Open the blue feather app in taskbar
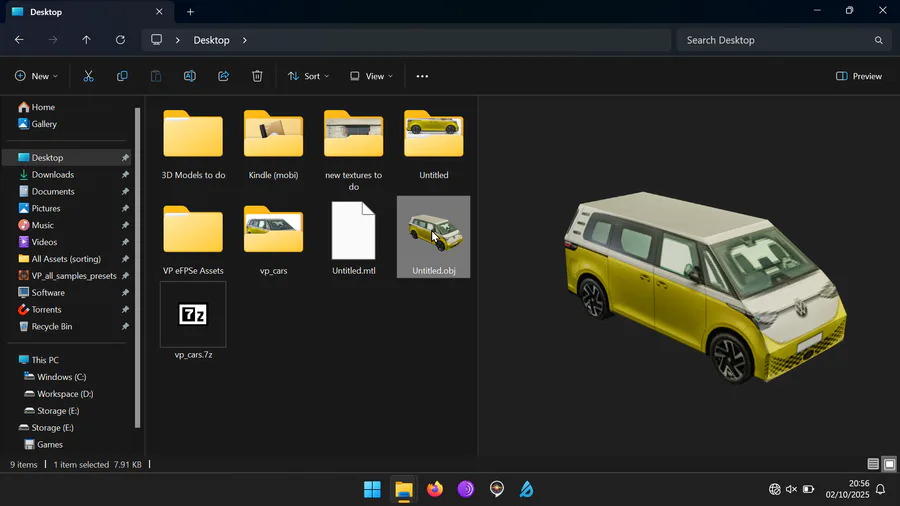The height and width of the screenshot is (506, 900). pos(526,489)
